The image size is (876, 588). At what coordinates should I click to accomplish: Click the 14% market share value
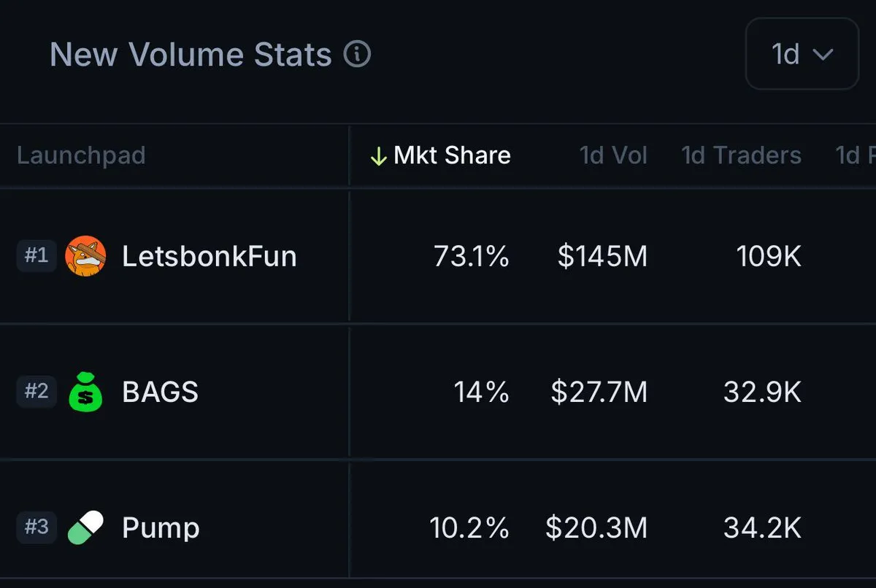click(x=481, y=392)
